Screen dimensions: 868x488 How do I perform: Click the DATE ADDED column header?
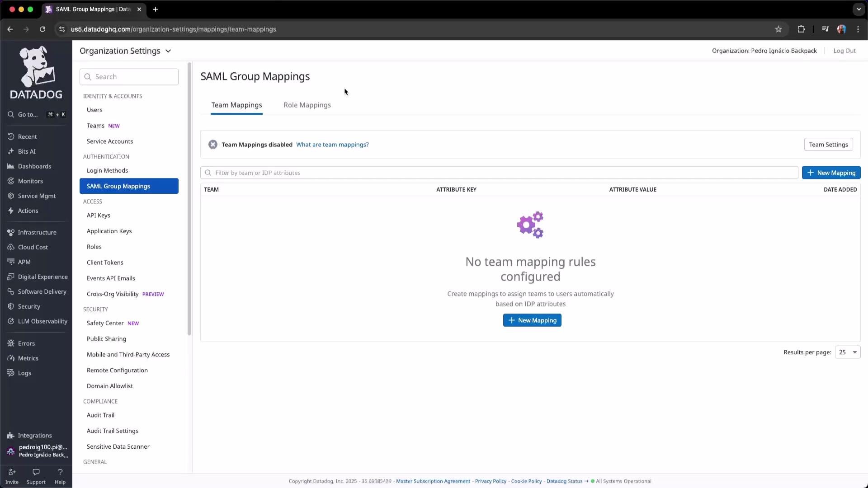point(840,190)
